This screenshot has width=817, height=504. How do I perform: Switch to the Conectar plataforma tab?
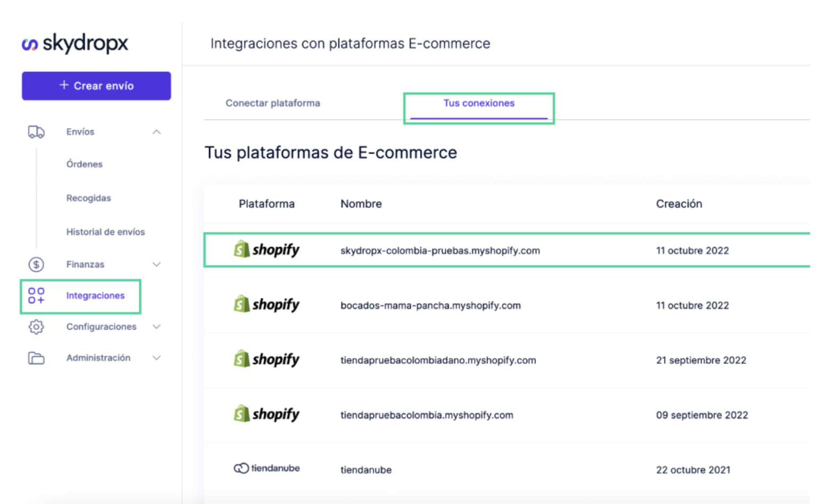point(273,103)
